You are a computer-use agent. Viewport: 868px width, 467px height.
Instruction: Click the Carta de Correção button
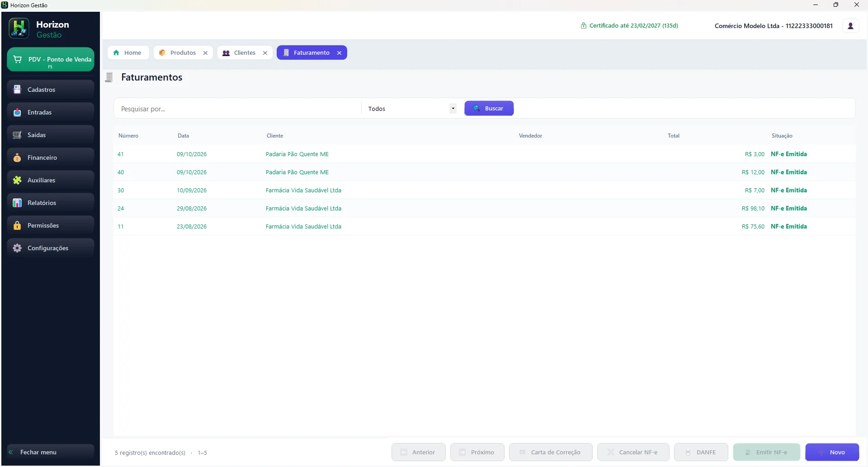point(551,452)
